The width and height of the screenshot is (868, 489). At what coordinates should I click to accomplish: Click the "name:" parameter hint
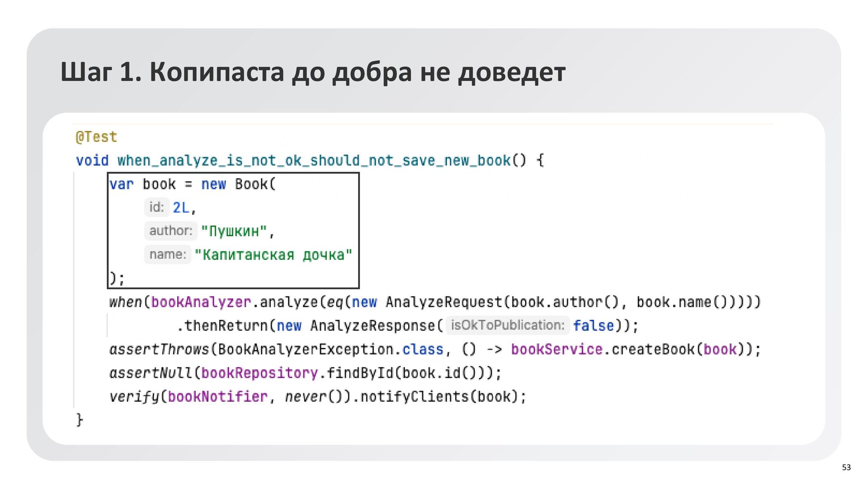[x=167, y=254]
